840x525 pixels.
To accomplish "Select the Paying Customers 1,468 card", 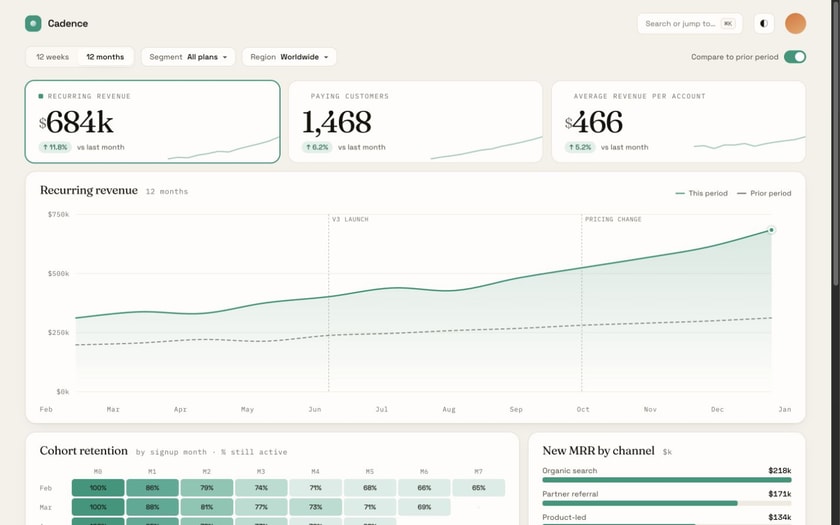I will click(416, 122).
